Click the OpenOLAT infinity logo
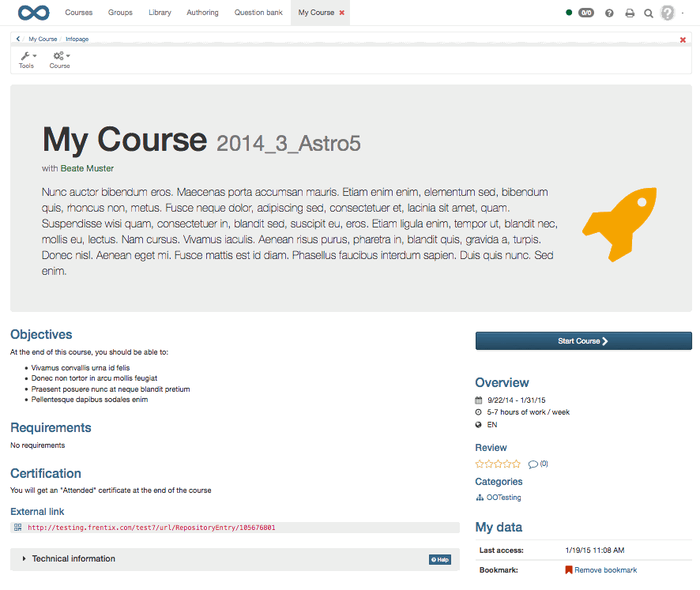This screenshot has width=700, height=590. point(33,13)
